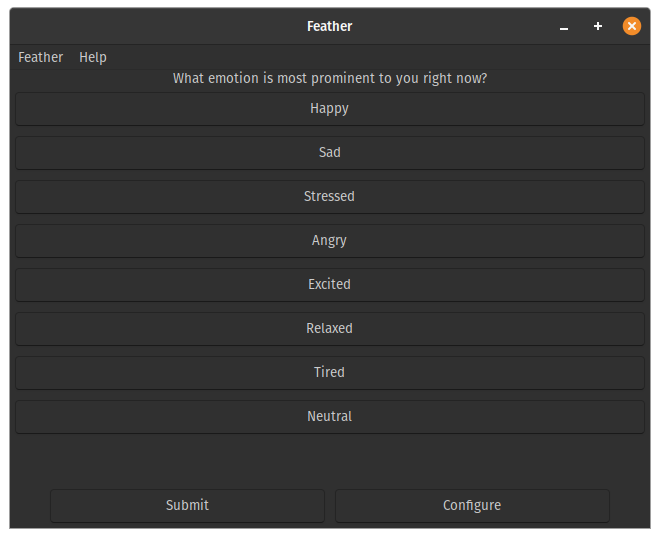Close Feather using the orange X icon
660x538 pixels.
(632, 27)
